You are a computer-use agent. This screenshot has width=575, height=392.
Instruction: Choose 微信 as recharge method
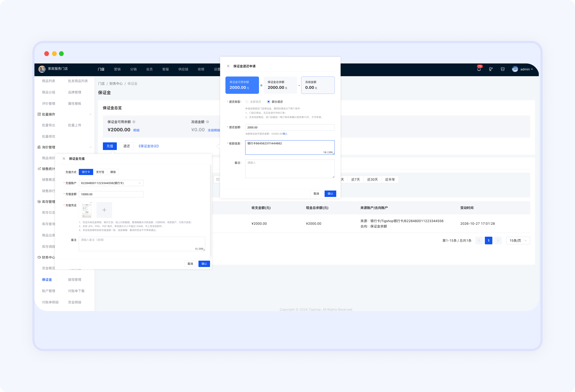pyautogui.click(x=113, y=172)
